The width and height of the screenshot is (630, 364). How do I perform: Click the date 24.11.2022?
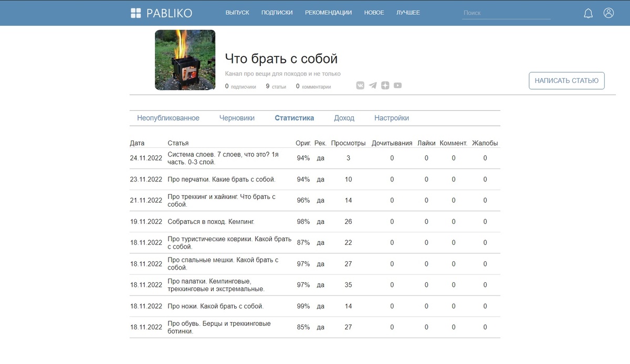point(146,158)
